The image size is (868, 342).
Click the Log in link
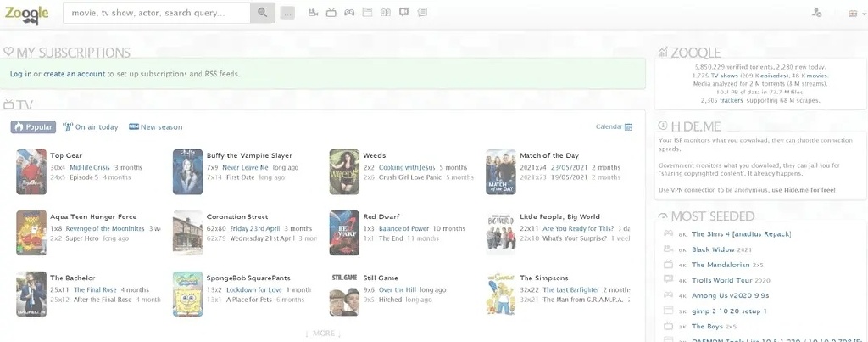pos(20,74)
